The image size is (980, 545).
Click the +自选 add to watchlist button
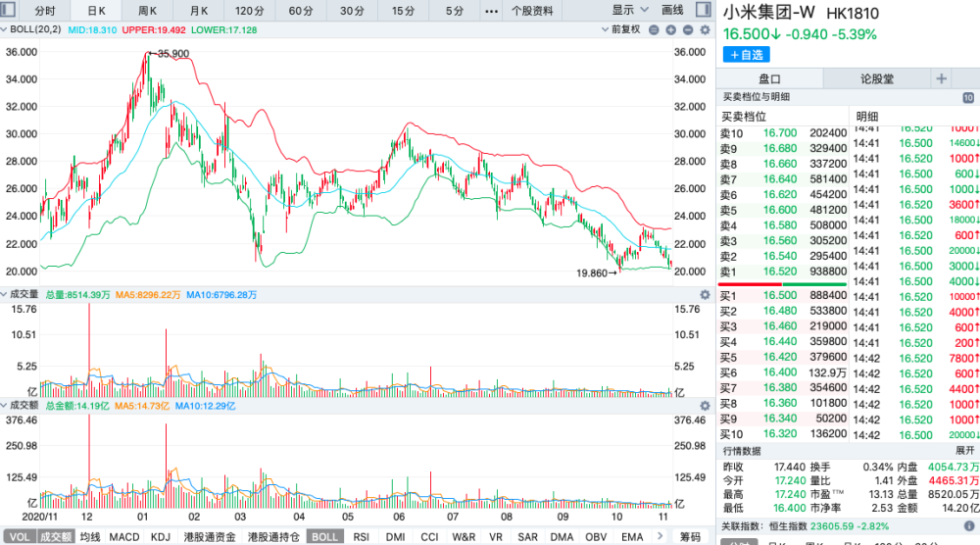pos(747,54)
